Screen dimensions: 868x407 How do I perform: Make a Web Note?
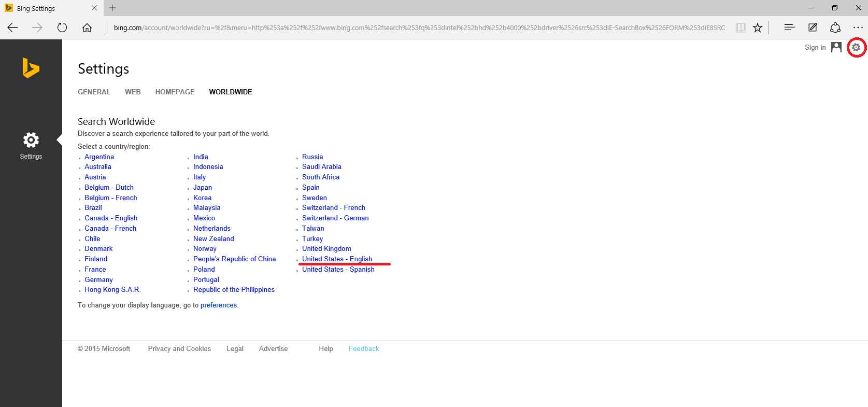pyautogui.click(x=813, y=27)
